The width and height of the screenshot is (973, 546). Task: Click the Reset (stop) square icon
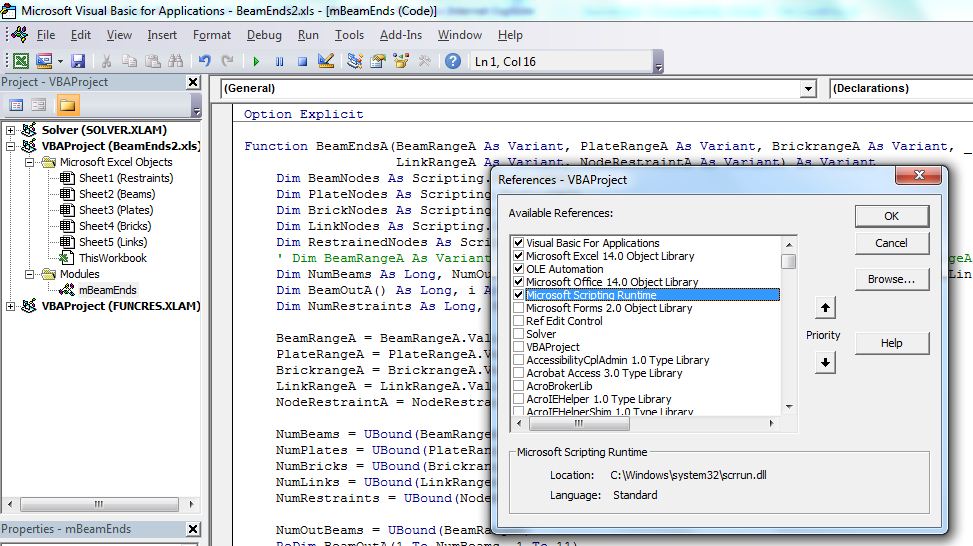pyautogui.click(x=302, y=61)
